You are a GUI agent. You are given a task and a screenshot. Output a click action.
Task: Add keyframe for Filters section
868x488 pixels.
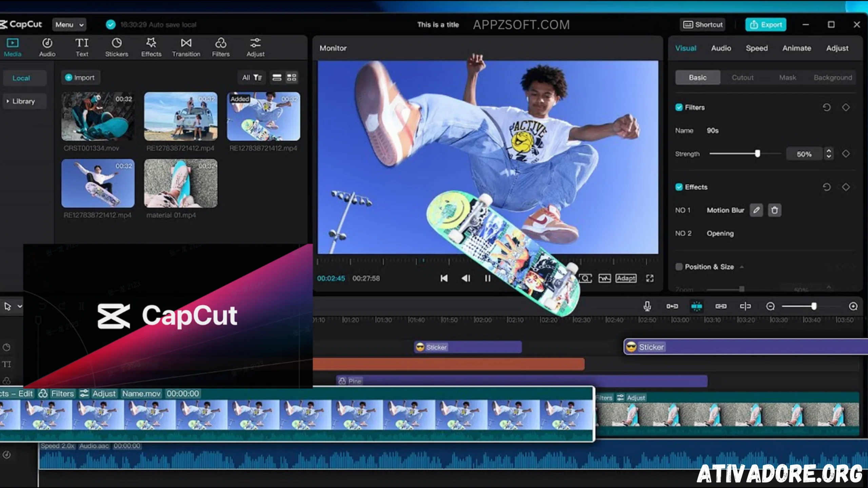[846, 108]
